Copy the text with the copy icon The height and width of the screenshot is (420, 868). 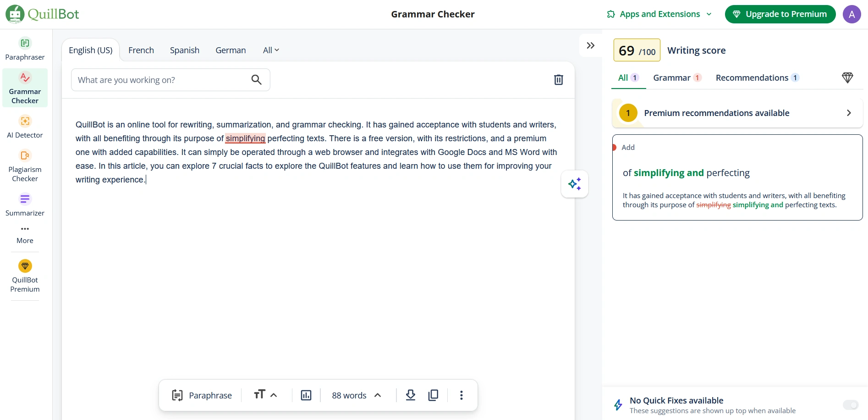pos(433,395)
